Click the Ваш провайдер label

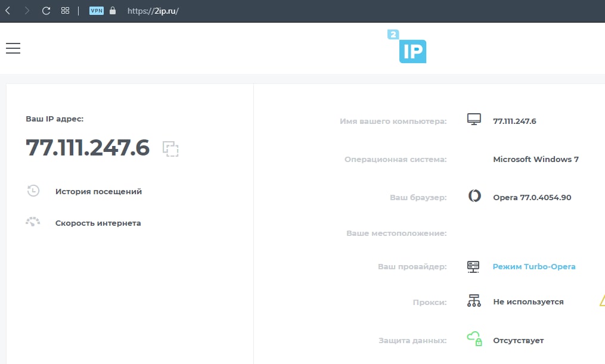[412, 266]
